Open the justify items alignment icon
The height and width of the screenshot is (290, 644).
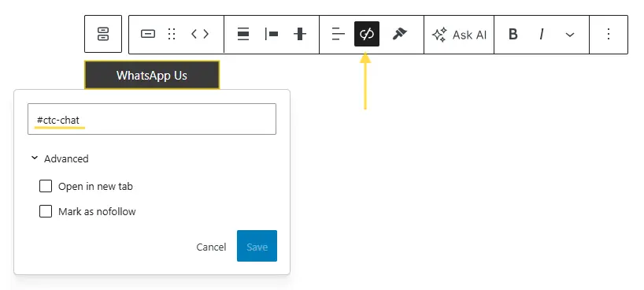[243, 34]
